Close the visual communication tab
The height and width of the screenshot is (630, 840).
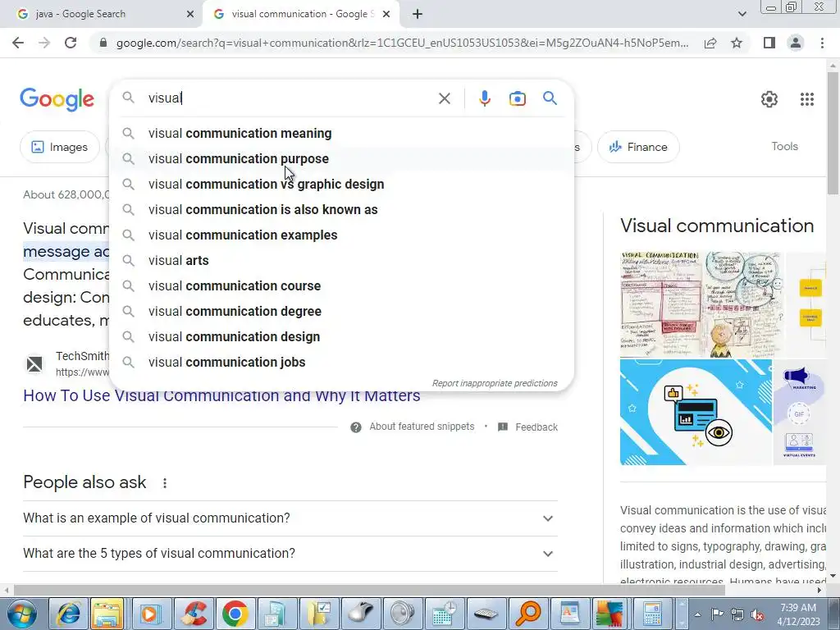(x=386, y=15)
